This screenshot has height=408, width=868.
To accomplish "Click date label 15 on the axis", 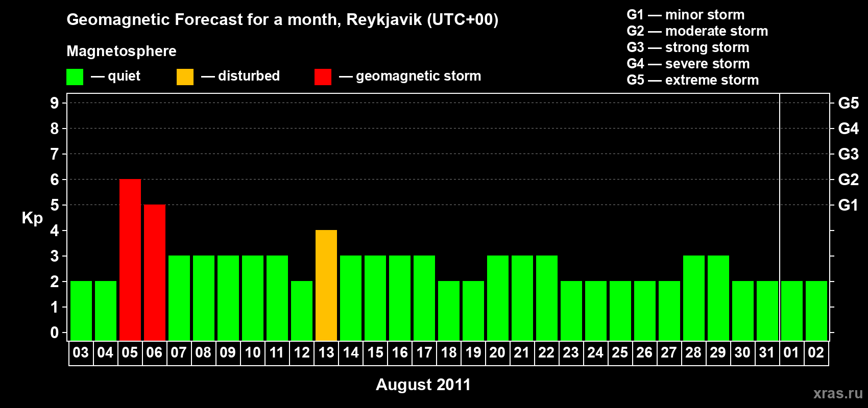I will point(375,352).
